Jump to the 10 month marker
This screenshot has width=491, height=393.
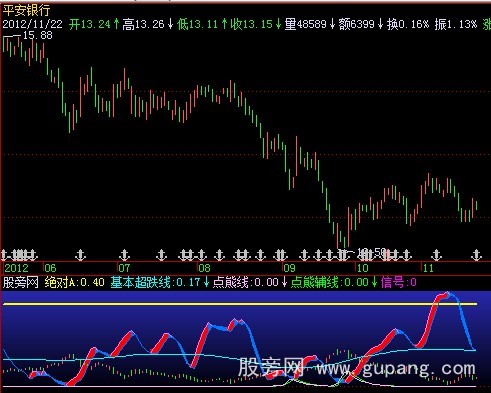(362, 268)
